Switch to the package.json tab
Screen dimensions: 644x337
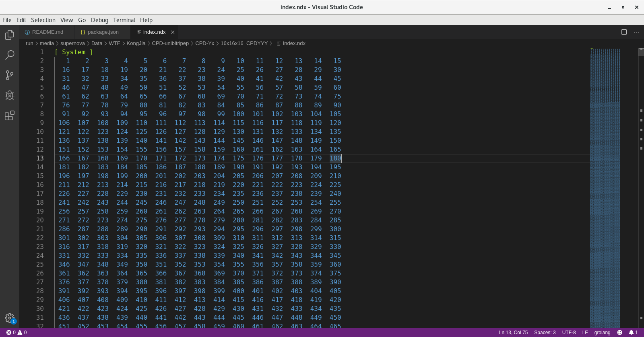tap(103, 32)
